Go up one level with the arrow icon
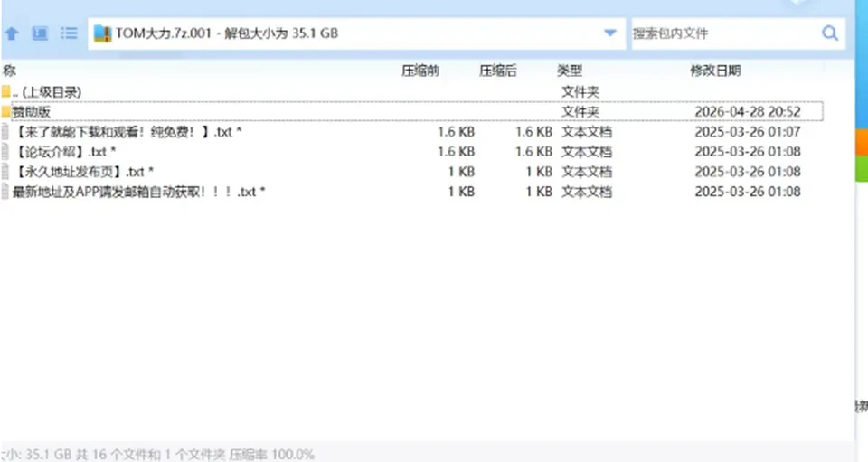This screenshot has width=868, height=462. coord(12,33)
